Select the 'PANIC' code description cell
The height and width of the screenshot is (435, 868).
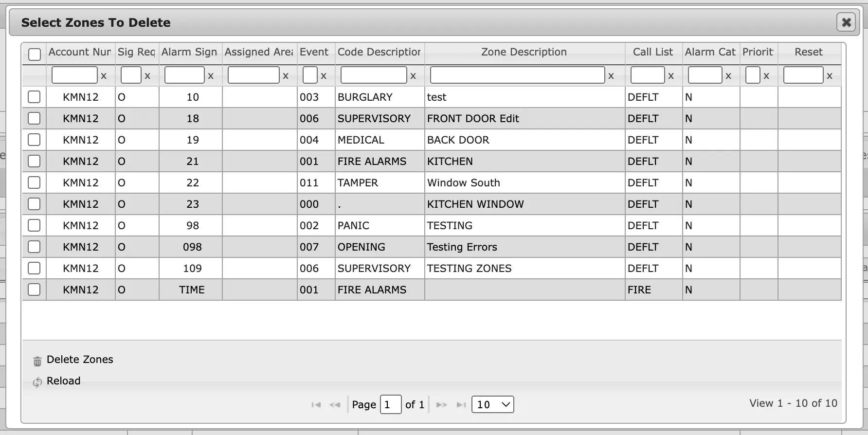pos(380,225)
